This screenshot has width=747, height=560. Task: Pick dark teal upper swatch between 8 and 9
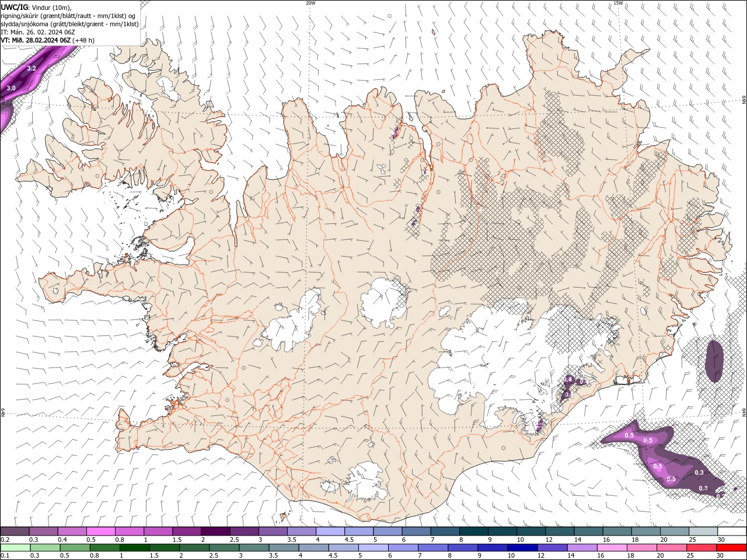click(x=473, y=531)
